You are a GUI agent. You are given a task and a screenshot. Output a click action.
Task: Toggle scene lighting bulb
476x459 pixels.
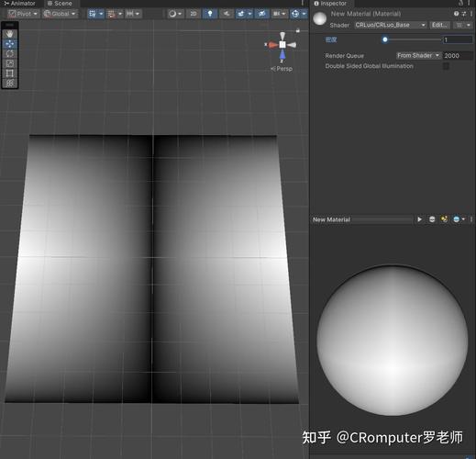click(210, 14)
